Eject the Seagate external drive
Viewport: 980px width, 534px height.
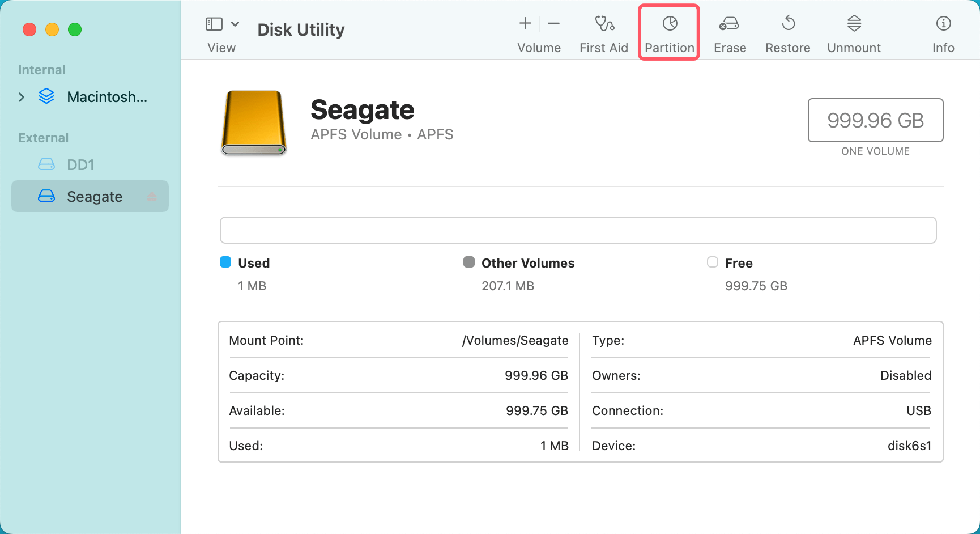pos(152,196)
